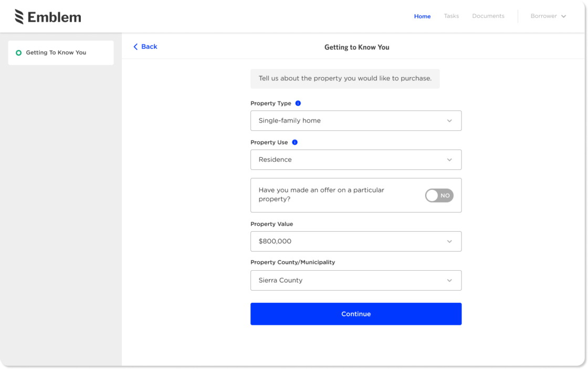
Task: Open the Documents section
Action: 488,16
